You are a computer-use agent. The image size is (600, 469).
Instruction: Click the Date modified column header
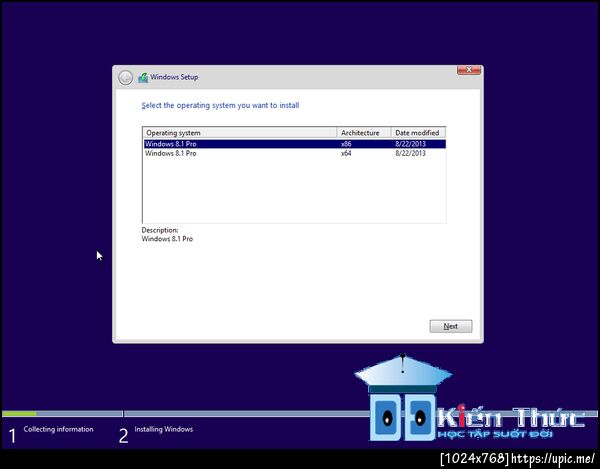point(418,133)
